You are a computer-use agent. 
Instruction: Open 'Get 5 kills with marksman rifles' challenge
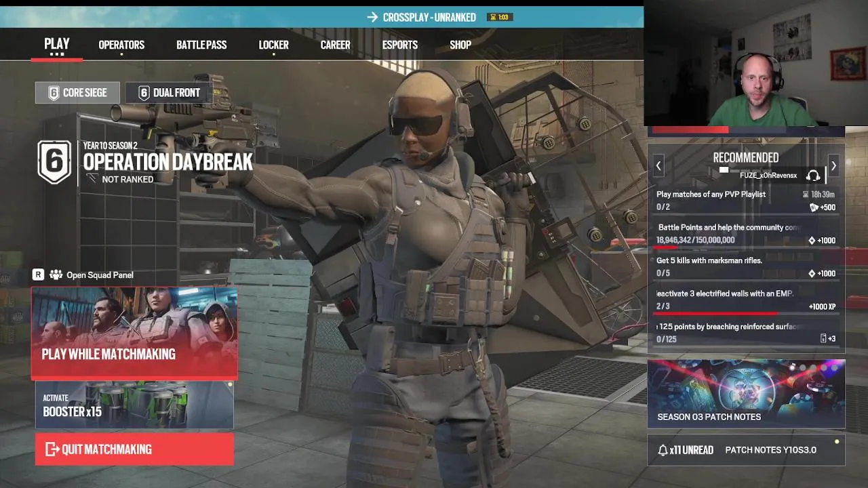(746, 267)
